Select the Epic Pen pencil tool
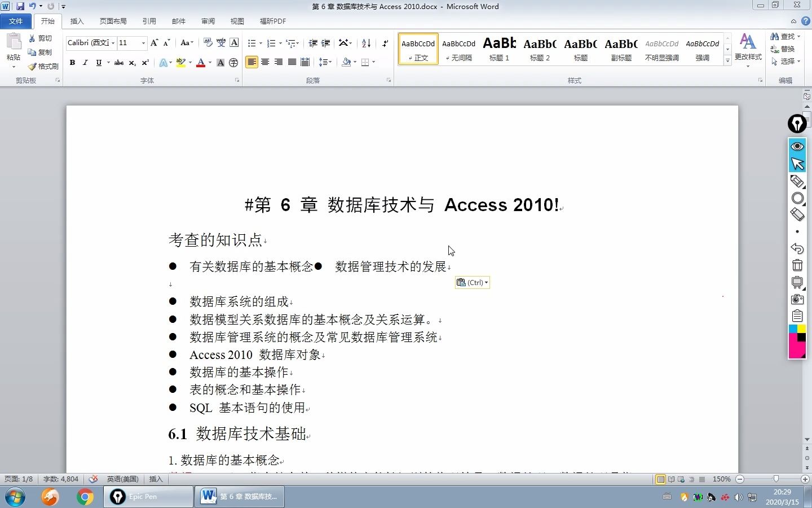Viewport: 812px width, 508px height. coord(797,181)
